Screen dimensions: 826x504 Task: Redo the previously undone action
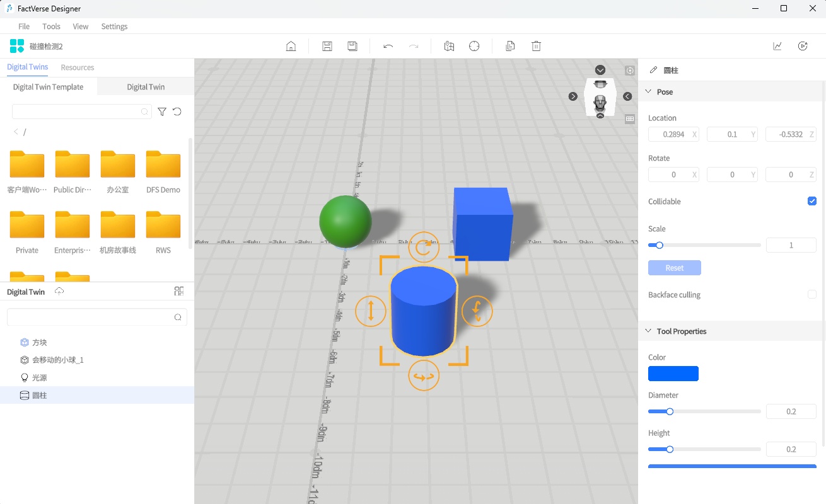click(x=413, y=45)
